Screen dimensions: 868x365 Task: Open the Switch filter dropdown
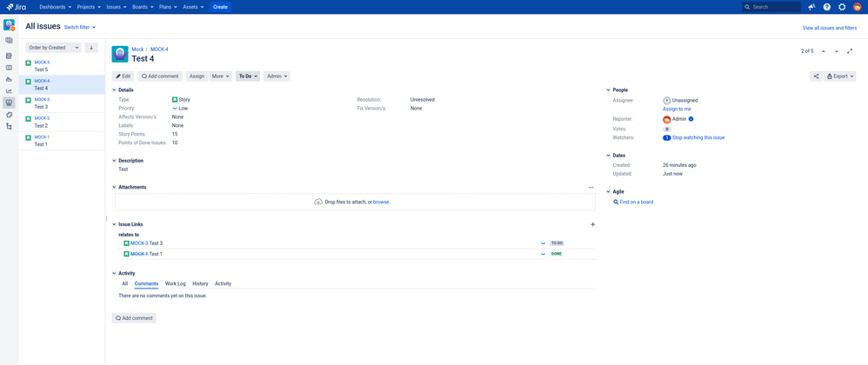coord(80,27)
